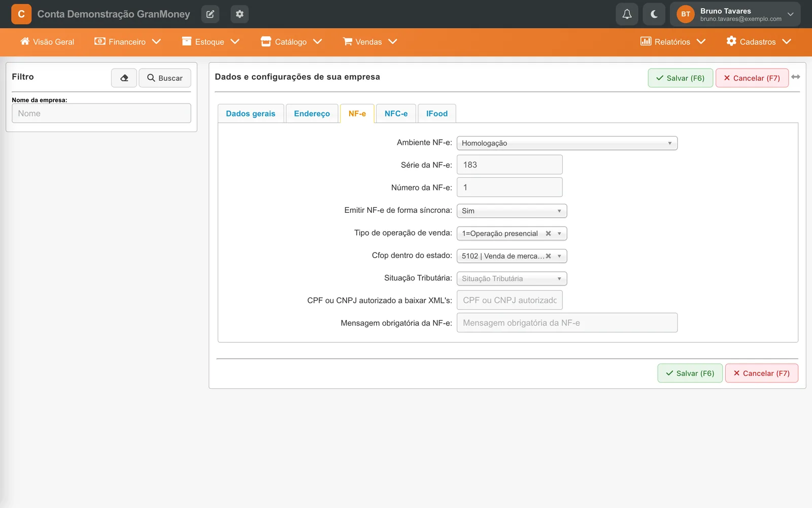812x508 pixels.
Task: Switch to the NFC-e tab
Action: pyautogui.click(x=396, y=114)
